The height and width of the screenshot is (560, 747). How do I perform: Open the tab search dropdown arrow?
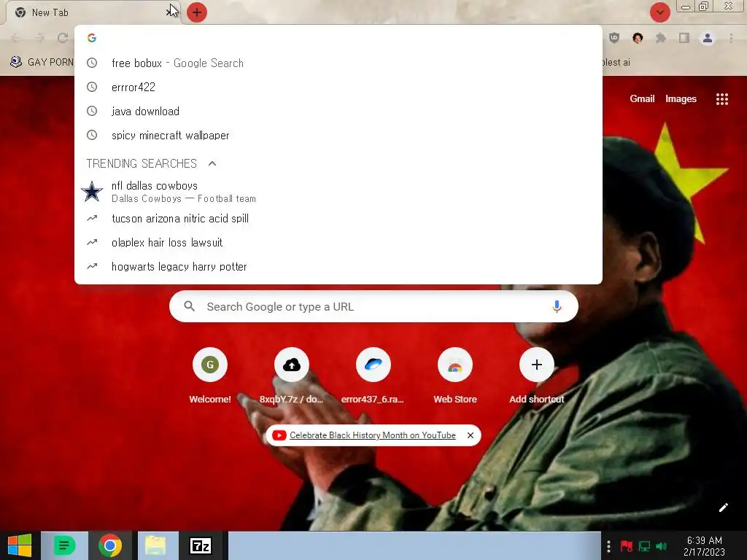point(659,12)
